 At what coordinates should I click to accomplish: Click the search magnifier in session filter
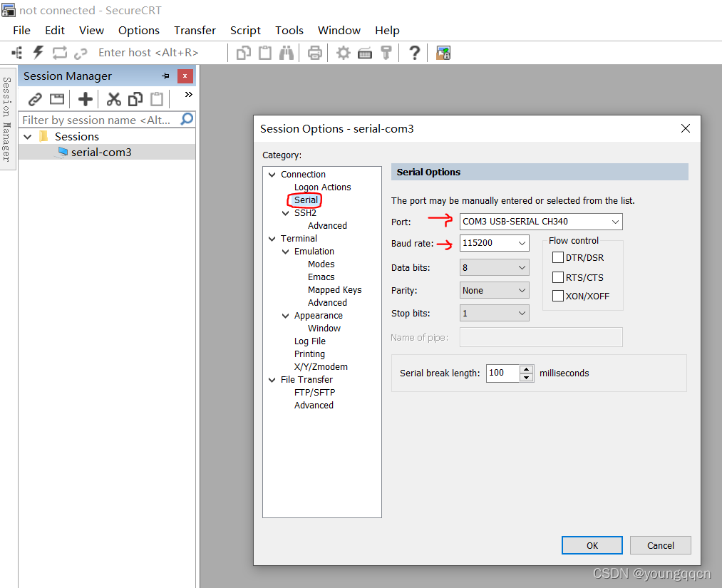[187, 119]
